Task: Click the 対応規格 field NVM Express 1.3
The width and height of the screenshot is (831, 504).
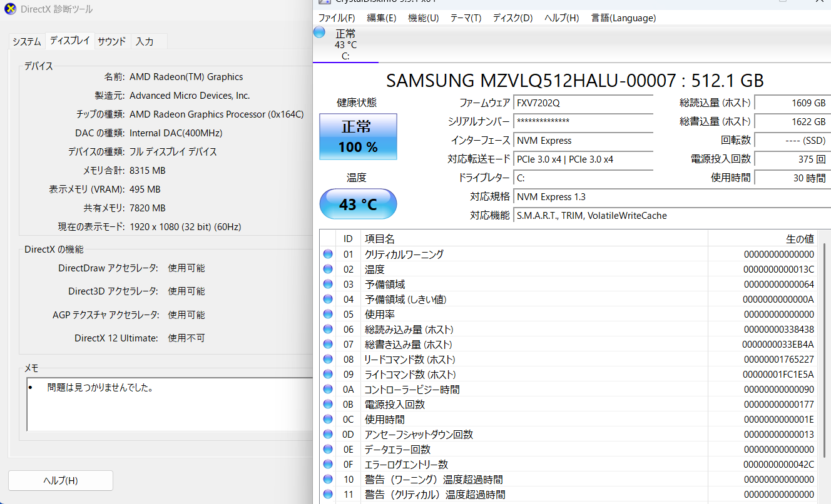Action: tap(672, 196)
